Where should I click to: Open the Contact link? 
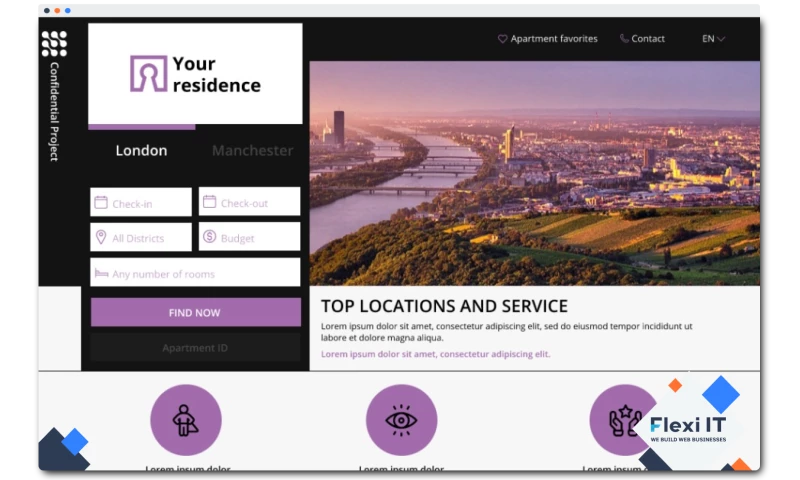click(642, 39)
